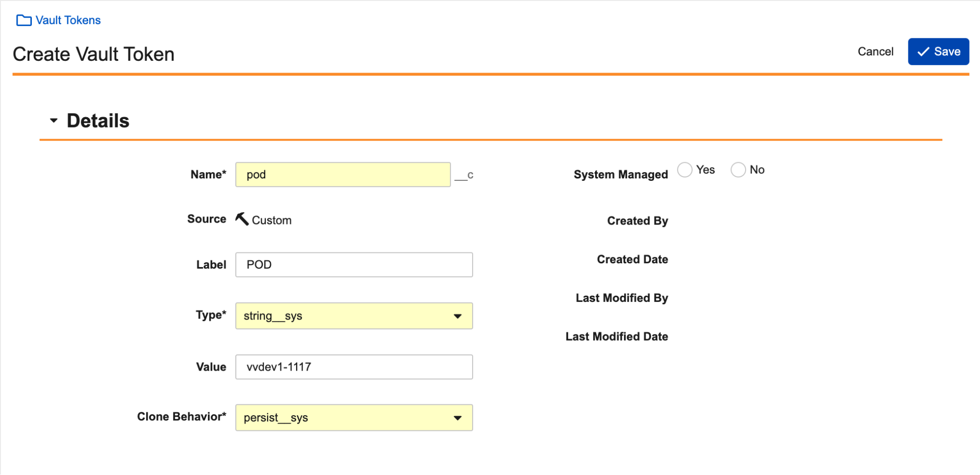Image resolution: width=980 pixels, height=475 pixels.
Task: Click the __c suffix after Name field
Action: (x=464, y=175)
